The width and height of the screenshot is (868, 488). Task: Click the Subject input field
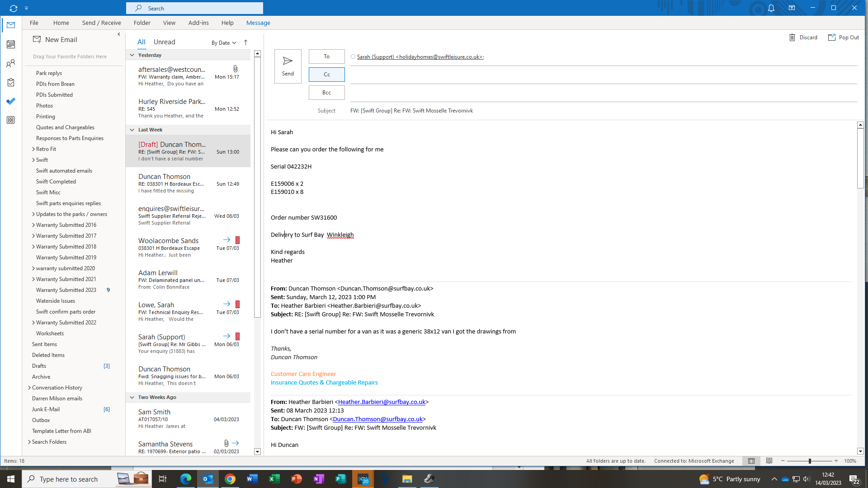click(588, 111)
